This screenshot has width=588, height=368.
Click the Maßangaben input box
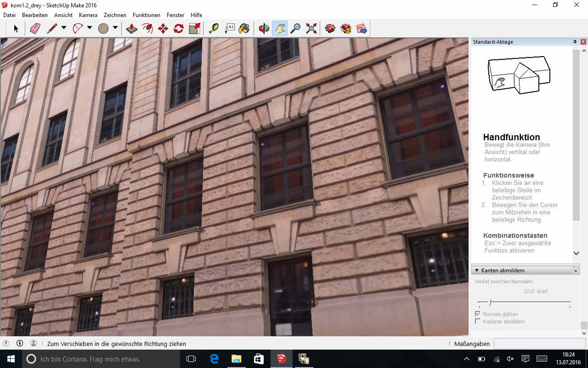[x=539, y=344]
